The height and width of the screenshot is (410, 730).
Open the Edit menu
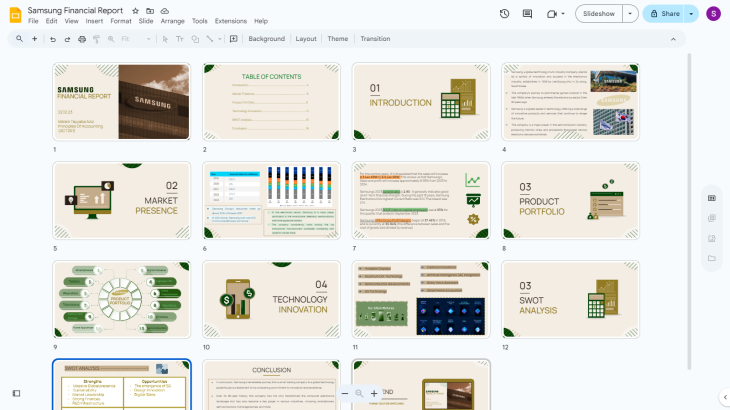click(51, 21)
